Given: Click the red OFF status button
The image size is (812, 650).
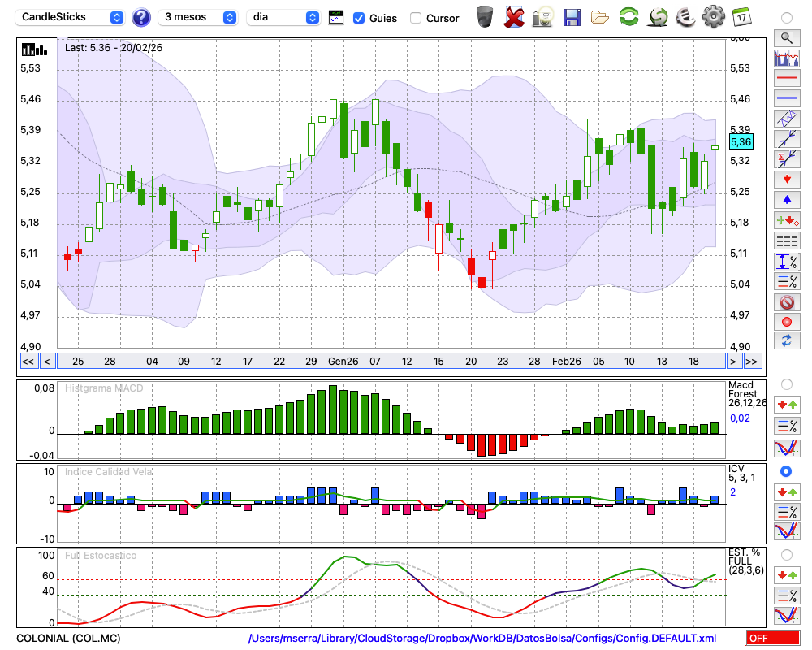Looking at the screenshot, I should pyautogui.click(x=773, y=639).
